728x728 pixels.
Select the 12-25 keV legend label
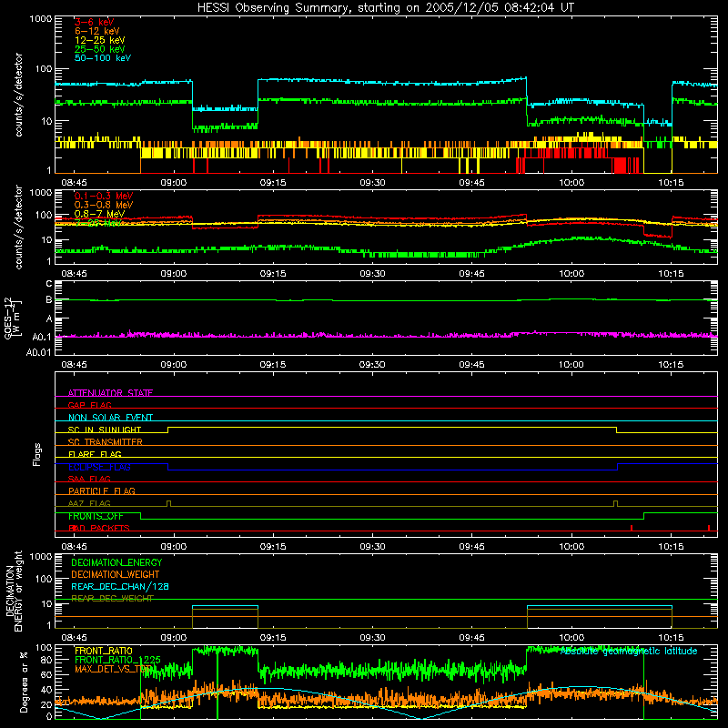100,40
